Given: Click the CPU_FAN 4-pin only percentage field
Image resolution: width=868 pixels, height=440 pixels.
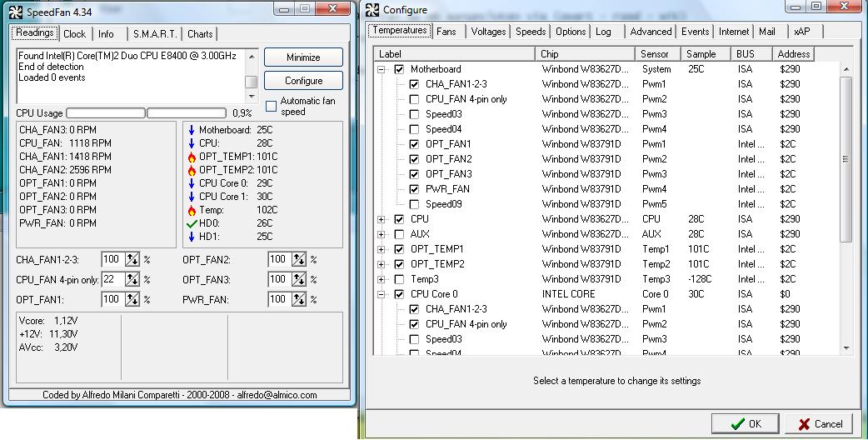Looking at the screenshot, I should click(x=113, y=279).
